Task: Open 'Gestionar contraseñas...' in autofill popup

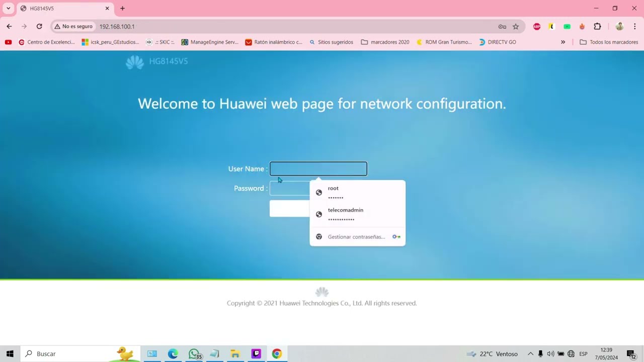Action: click(357, 237)
